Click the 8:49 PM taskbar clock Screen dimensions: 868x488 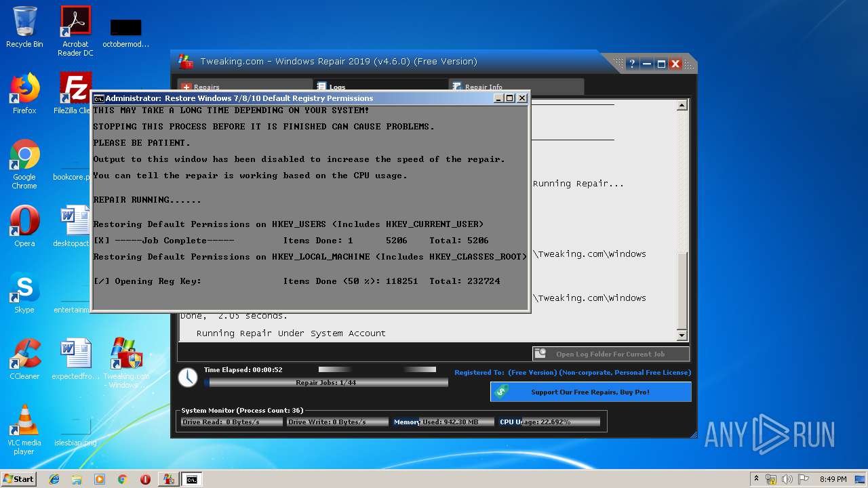[833, 479]
